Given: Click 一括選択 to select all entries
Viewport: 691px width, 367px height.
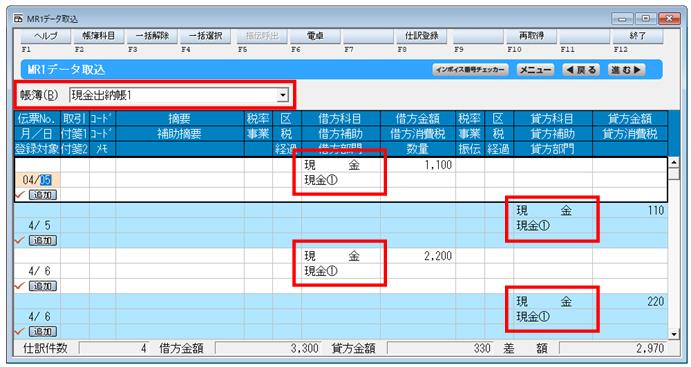Looking at the screenshot, I should pyautogui.click(x=205, y=36).
